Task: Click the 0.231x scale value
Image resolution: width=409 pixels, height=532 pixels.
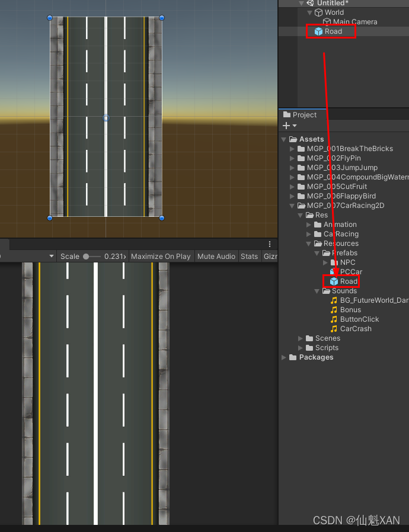Action: [115, 257]
